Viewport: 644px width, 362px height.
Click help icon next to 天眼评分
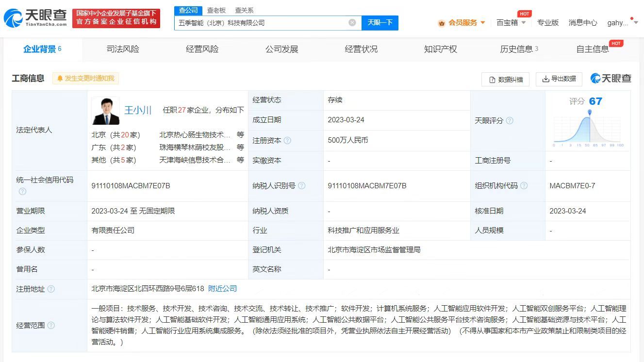[x=510, y=120]
